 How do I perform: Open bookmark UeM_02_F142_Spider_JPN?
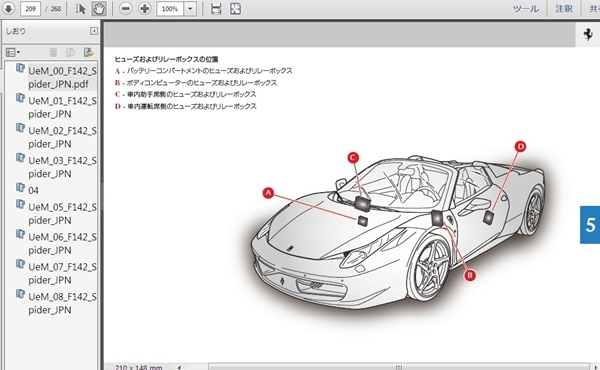(x=62, y=137)
